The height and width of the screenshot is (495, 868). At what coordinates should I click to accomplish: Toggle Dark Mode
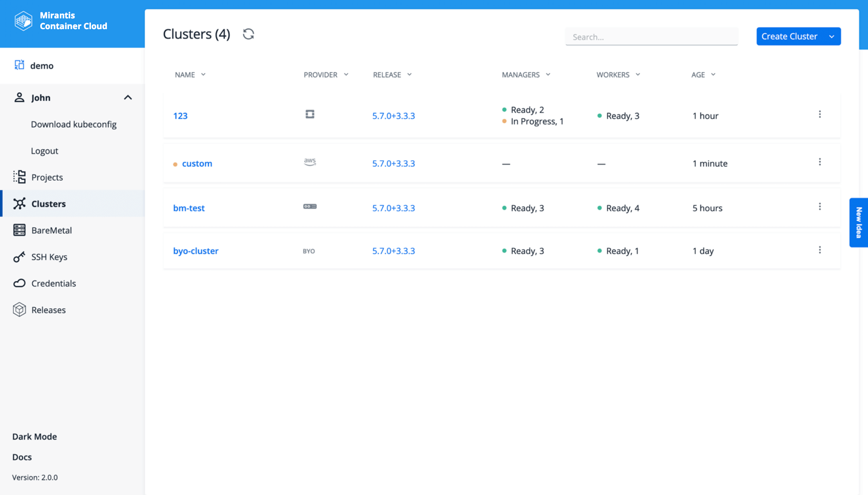pos(35,436)
